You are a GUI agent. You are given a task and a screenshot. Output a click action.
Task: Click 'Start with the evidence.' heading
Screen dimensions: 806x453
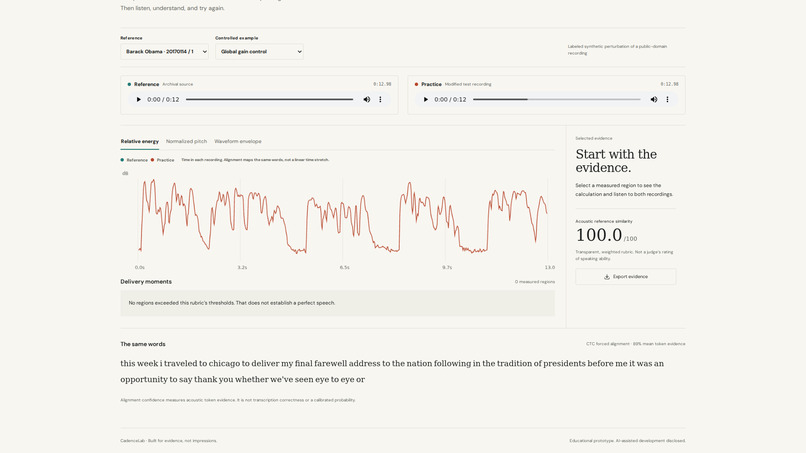[x=616, y=161]
